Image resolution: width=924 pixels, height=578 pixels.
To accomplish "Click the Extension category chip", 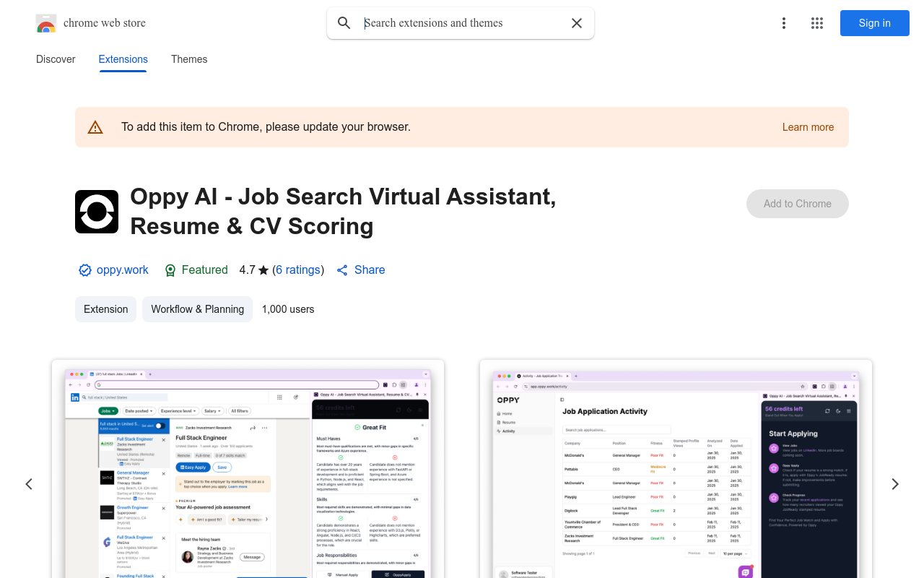I will (106, 309).
